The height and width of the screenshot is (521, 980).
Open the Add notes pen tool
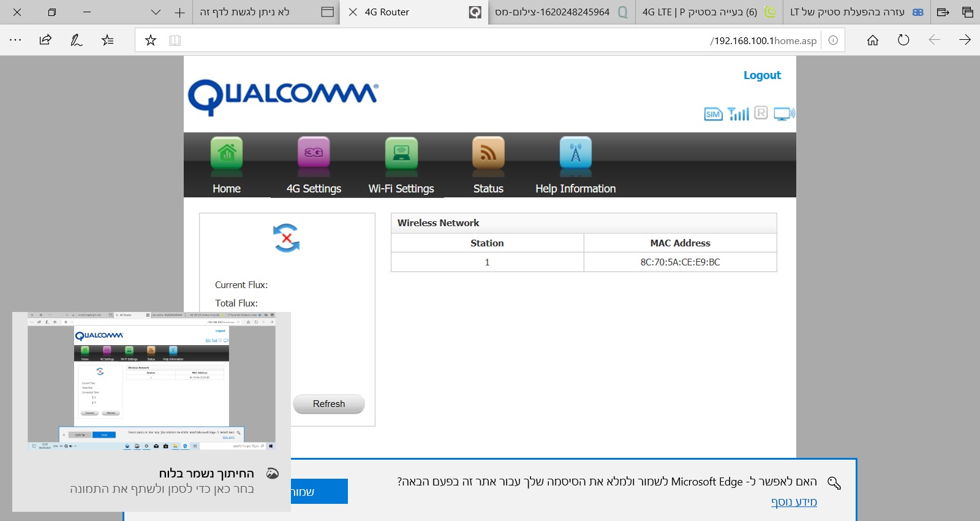point(76,40)
